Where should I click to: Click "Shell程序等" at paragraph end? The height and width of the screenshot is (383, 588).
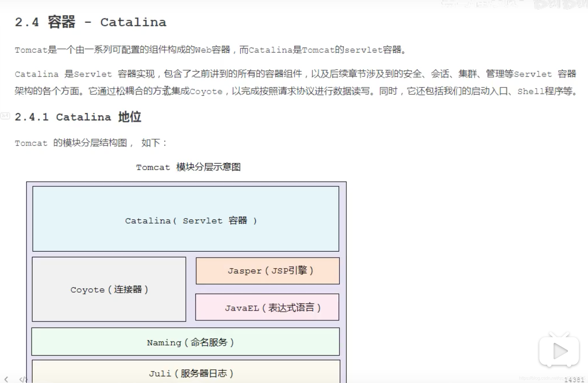coord(545,91)
